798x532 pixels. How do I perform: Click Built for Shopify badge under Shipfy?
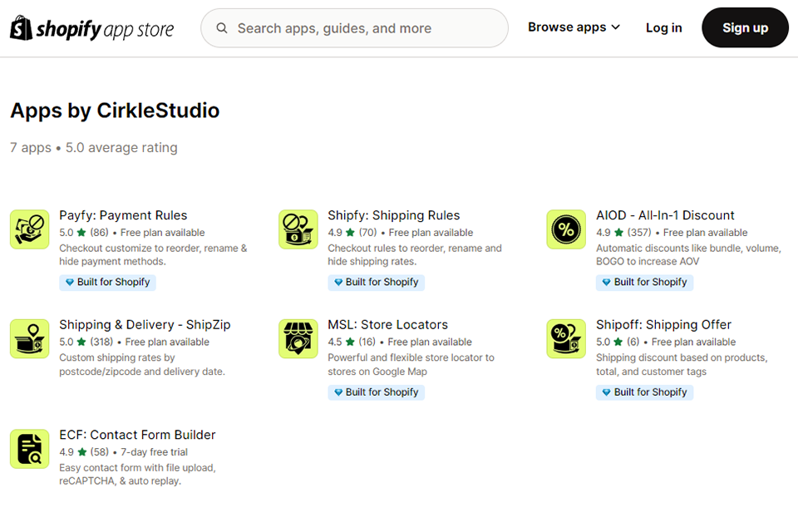click(376, 282)
